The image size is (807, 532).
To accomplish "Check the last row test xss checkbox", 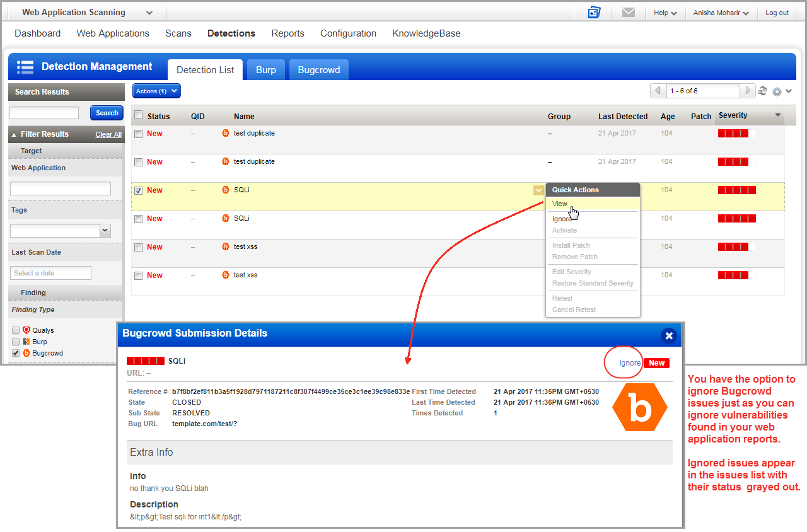I will 139,275.
